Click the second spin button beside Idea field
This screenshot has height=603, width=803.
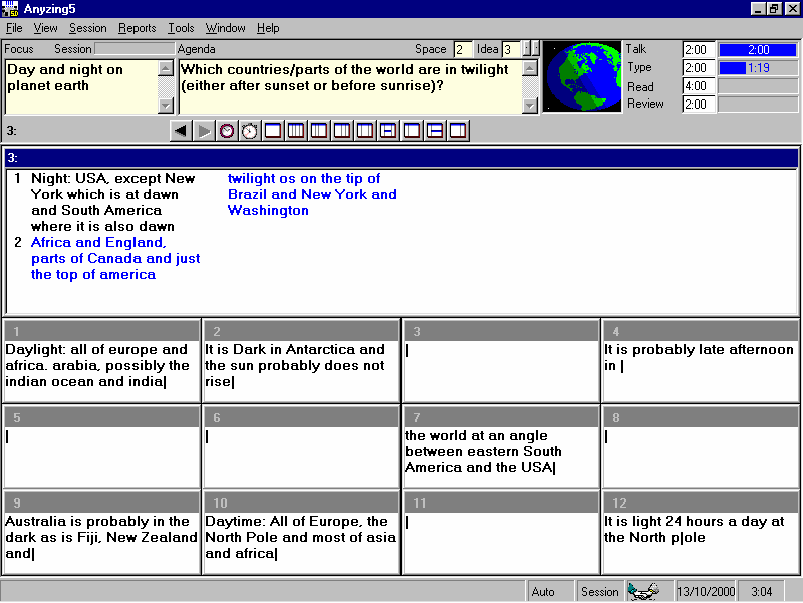tap(536, 49)
